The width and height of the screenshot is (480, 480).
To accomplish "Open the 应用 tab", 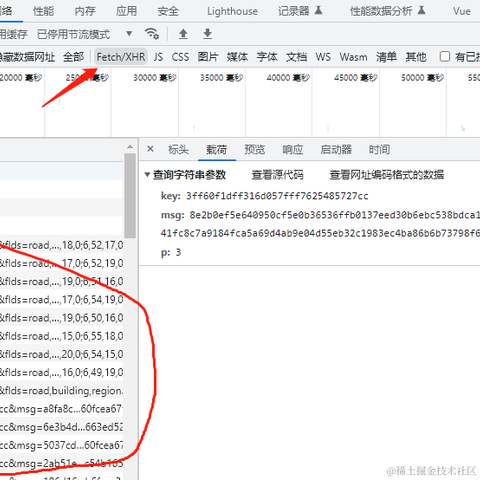I will click(x=126, y=11).
